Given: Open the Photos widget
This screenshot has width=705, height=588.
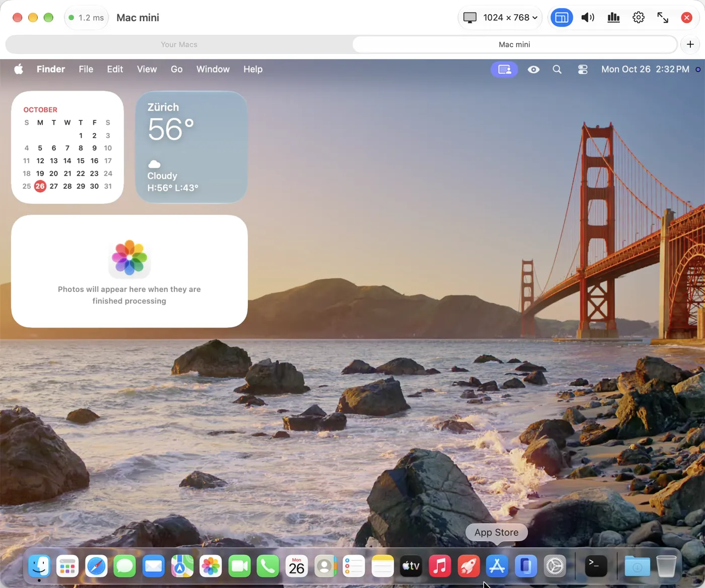Looking at the screenshot, I should (129, 271).
